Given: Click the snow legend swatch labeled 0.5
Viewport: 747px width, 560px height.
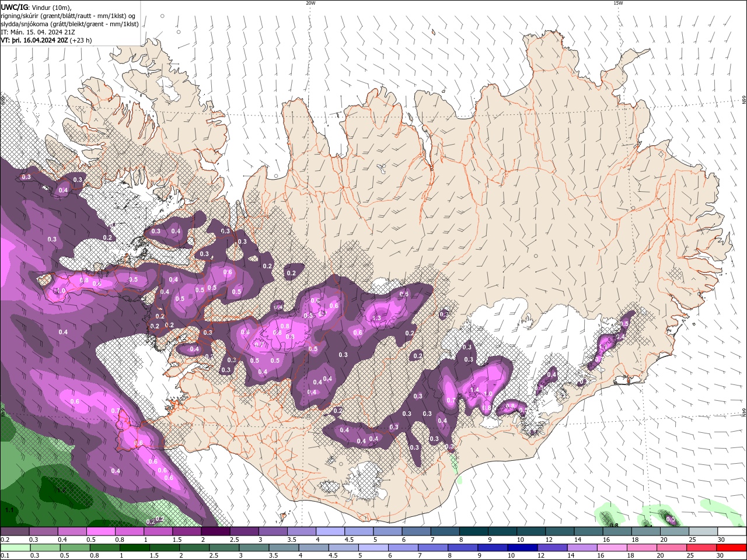Looking at the screenshot, I should pyautogui.click(x=100, y=531).
